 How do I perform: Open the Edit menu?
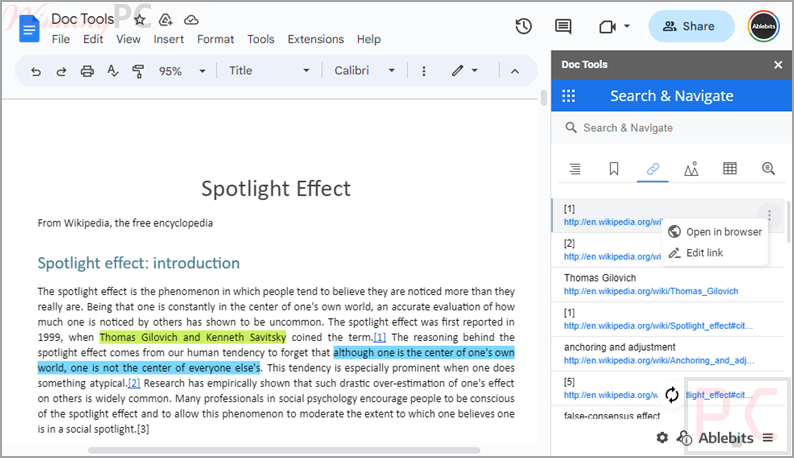click(x=93, y=39)
